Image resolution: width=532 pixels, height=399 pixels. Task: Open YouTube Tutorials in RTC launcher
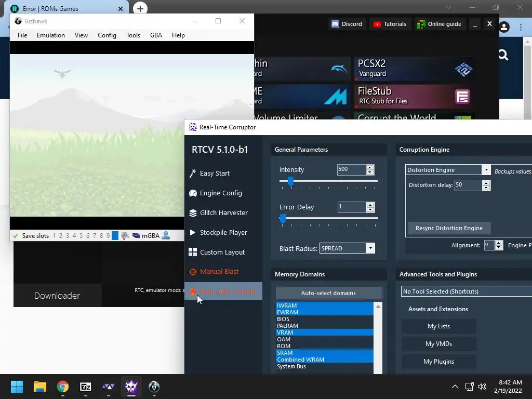pos(390,24)
